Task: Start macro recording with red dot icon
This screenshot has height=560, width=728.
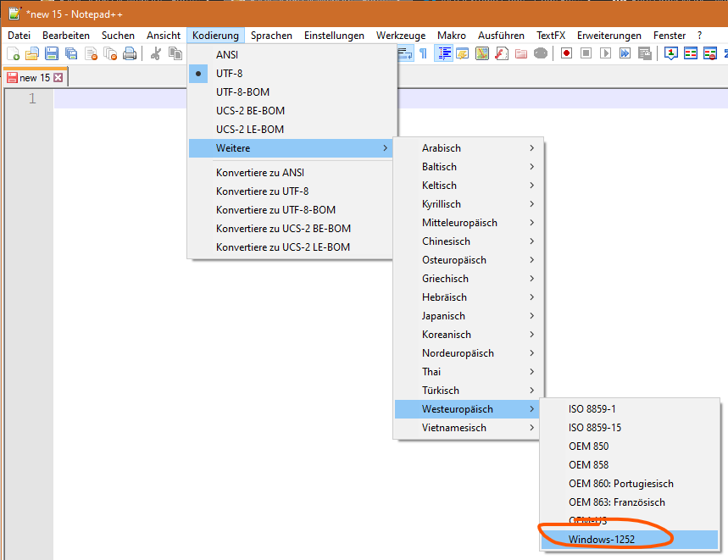Action: [x=566, y=54]
